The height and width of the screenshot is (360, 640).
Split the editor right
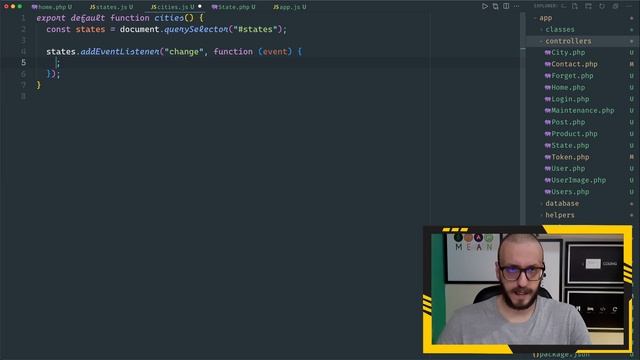click(x=506, y=6)
